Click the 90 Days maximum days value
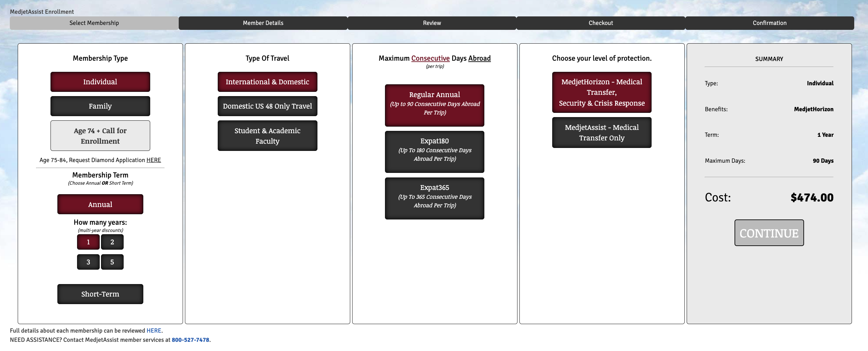This screenshot has width=868, height=351. [823, 160]
